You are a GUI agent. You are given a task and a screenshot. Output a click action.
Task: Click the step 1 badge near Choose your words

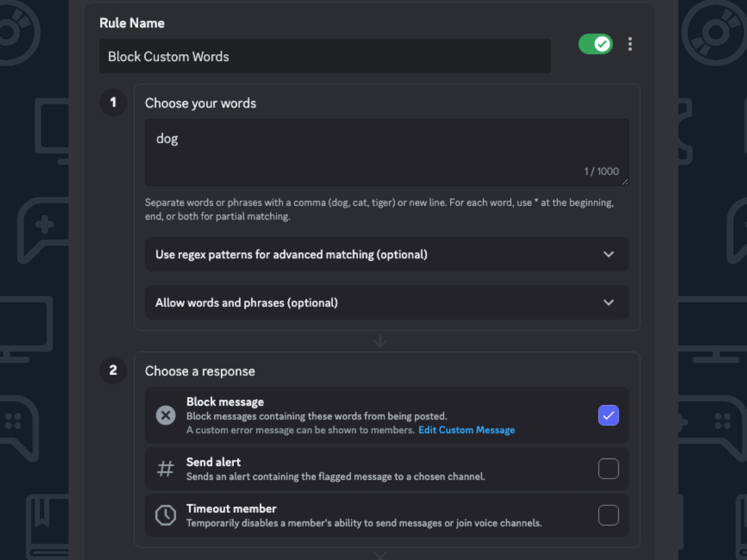click(113, 103)
